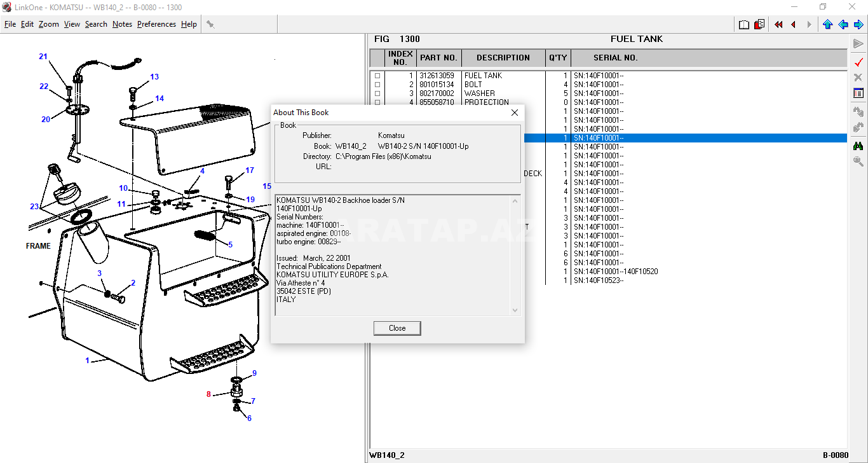Tick the checkbox for WASHER row
This screenshot has height=463, width=868.
[x=377, y=93]
